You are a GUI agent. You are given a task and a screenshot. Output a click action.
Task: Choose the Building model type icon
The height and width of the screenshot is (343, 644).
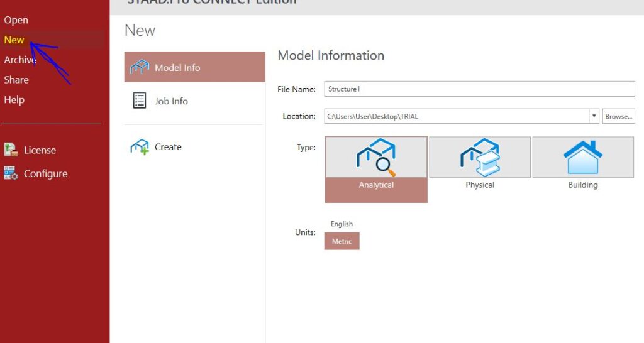(x=583, y=157)
